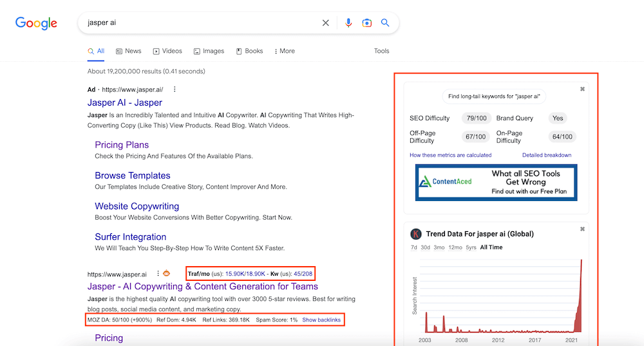Click the 15.90K/18.90K traffic value link

pyautogui.click(x=245, y=274)
